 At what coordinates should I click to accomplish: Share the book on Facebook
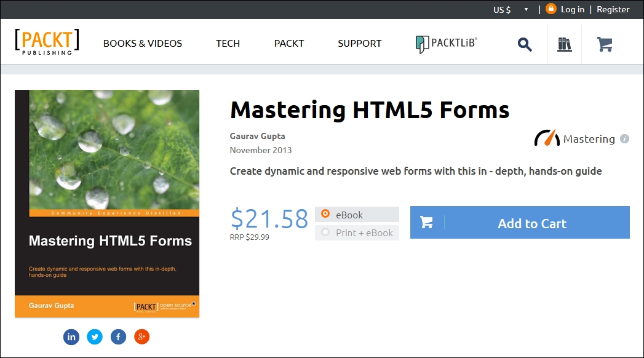pos(118,336)
